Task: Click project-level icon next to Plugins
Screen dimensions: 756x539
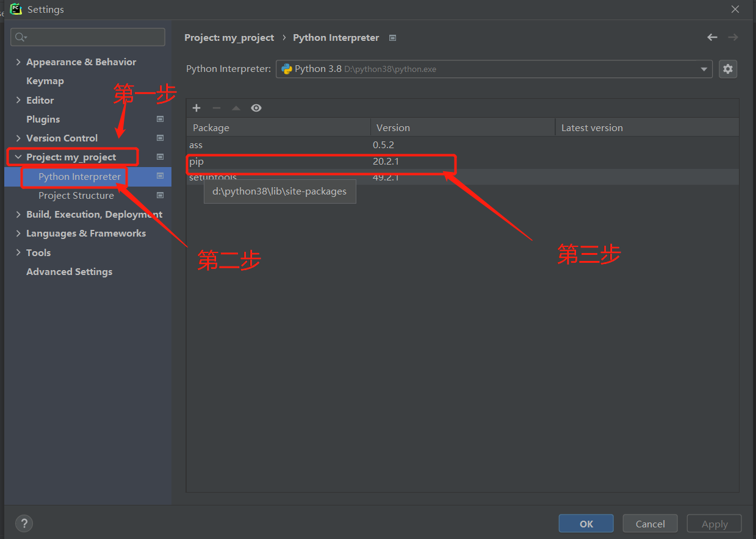Action: point(160,119)
